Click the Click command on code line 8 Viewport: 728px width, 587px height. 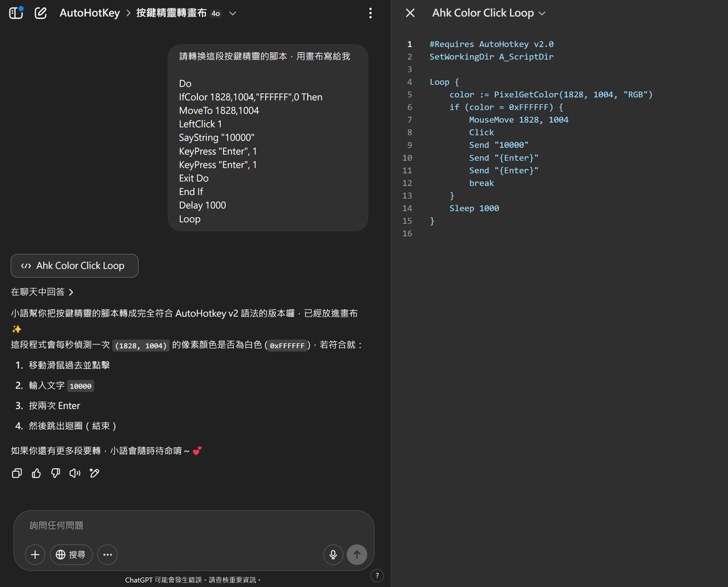(482, 132)
